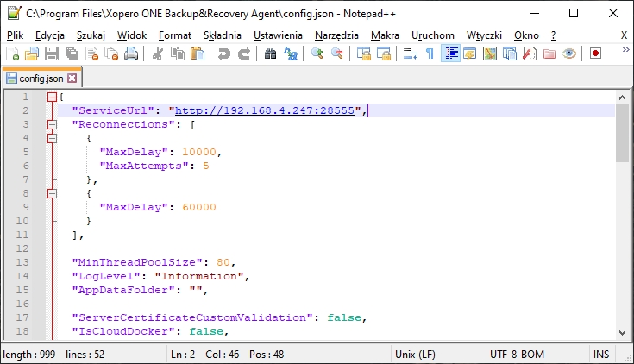Open the Narzędzia menu
The width and height of the screenshot is (634, 364).
pyautogui.click(x=336, y=35)
